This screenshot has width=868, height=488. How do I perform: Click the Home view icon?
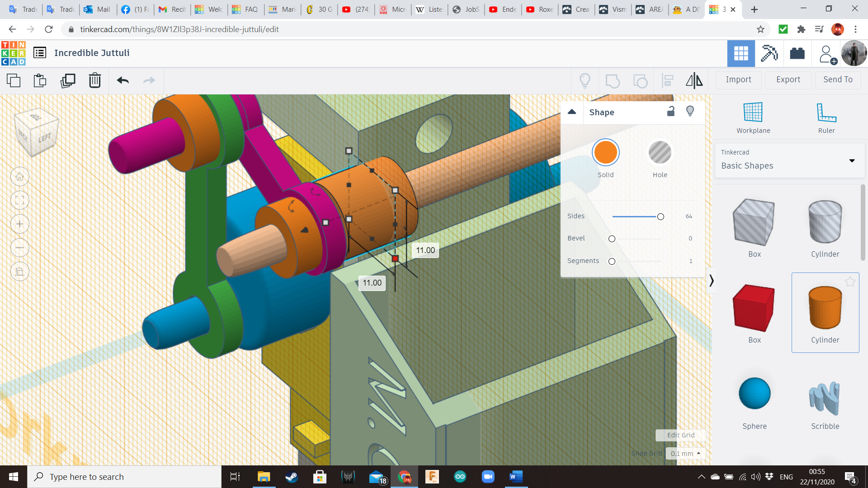(x=20, y=177)
